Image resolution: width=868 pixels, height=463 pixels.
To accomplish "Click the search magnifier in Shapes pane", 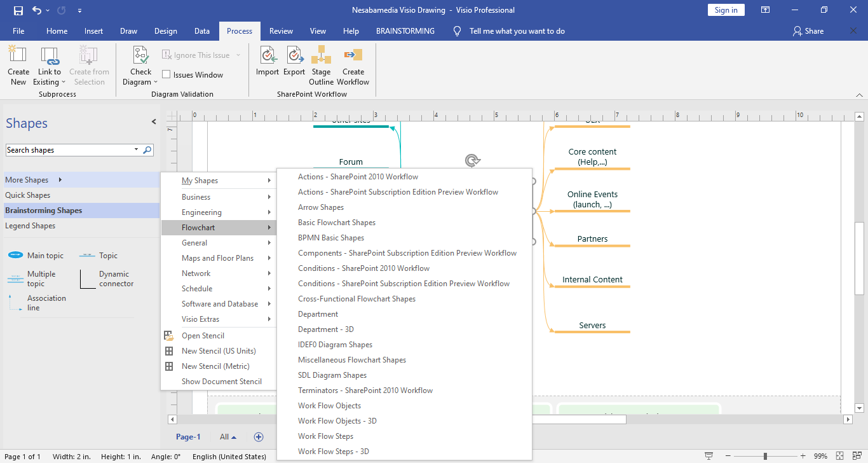I will click(147, 150).
